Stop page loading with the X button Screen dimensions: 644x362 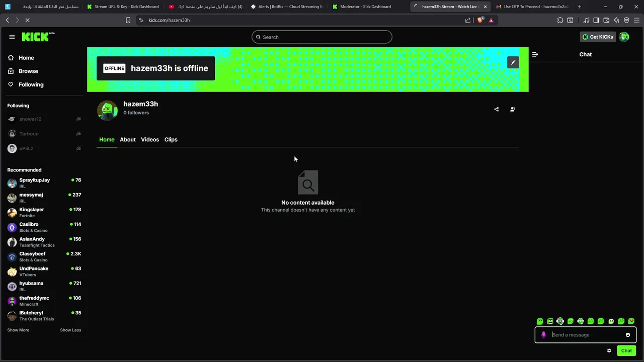pos(27,20)
